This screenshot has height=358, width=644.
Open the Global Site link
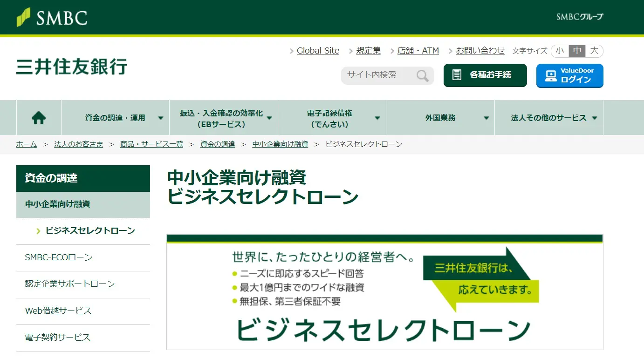pyautogui.click(x=318, y=51)
